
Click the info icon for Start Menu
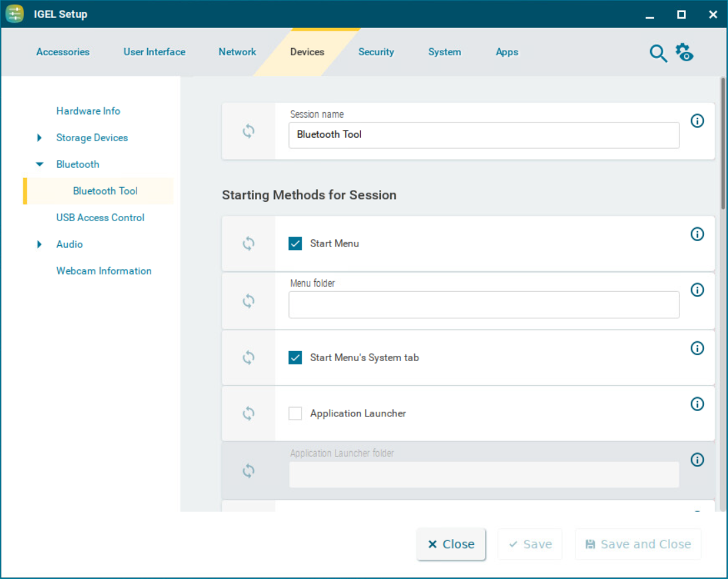(x=697, y=234)
